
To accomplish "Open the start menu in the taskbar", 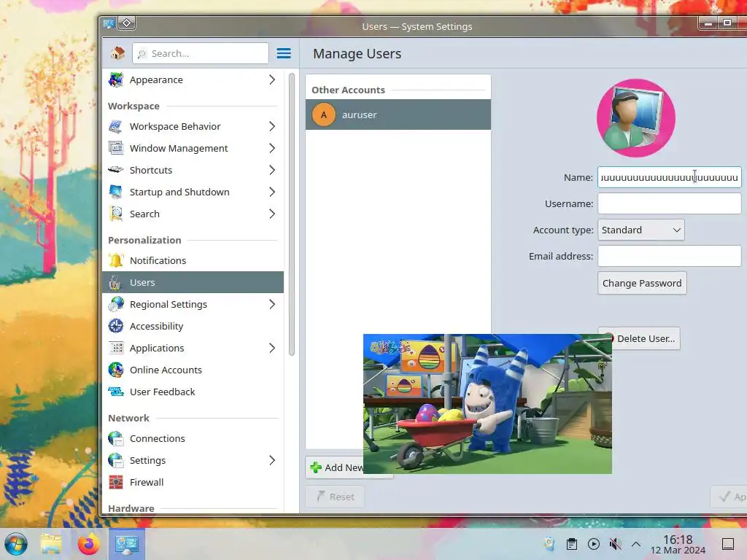I will [x=16, y=544].
